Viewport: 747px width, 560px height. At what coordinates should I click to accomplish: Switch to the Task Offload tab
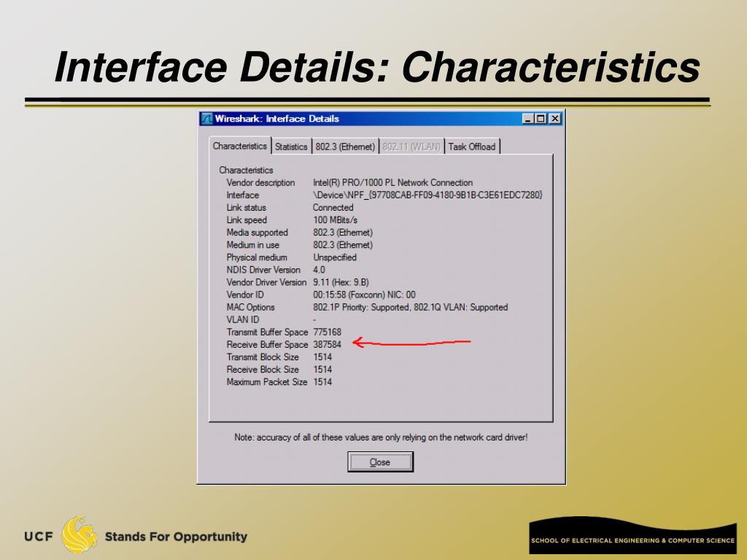click(x=472, y=147)
